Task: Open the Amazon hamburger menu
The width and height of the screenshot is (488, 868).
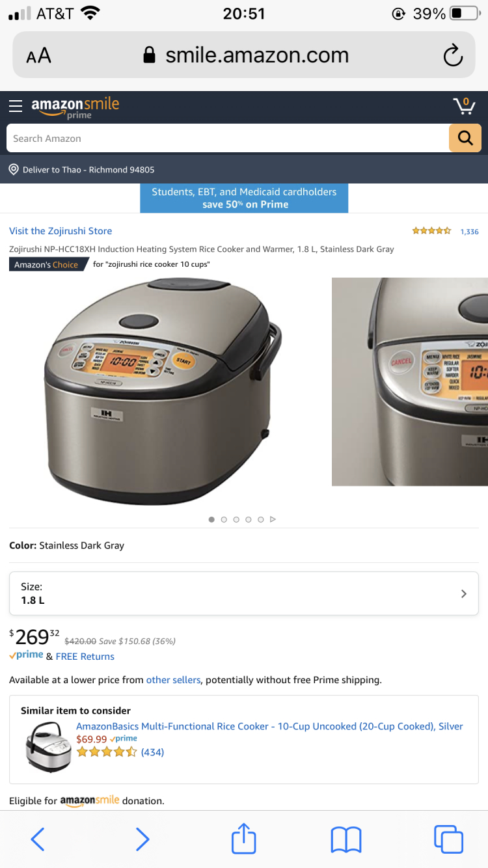Action: click(x=16, y=106)
